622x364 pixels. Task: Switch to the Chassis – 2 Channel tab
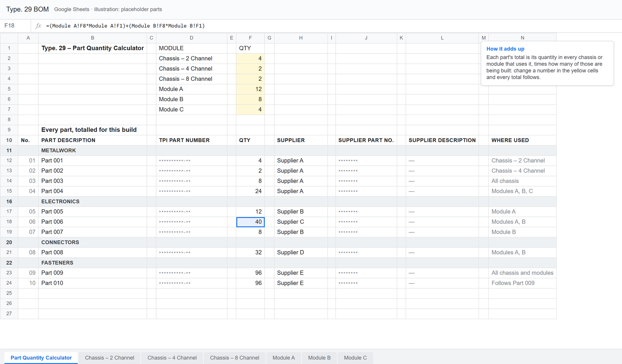pos(110,358)
